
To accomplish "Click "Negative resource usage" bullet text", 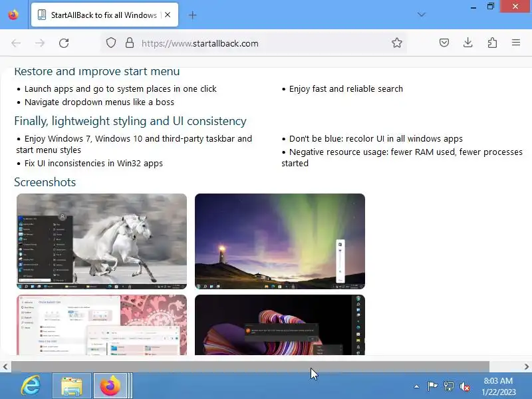I will [402, 158].
